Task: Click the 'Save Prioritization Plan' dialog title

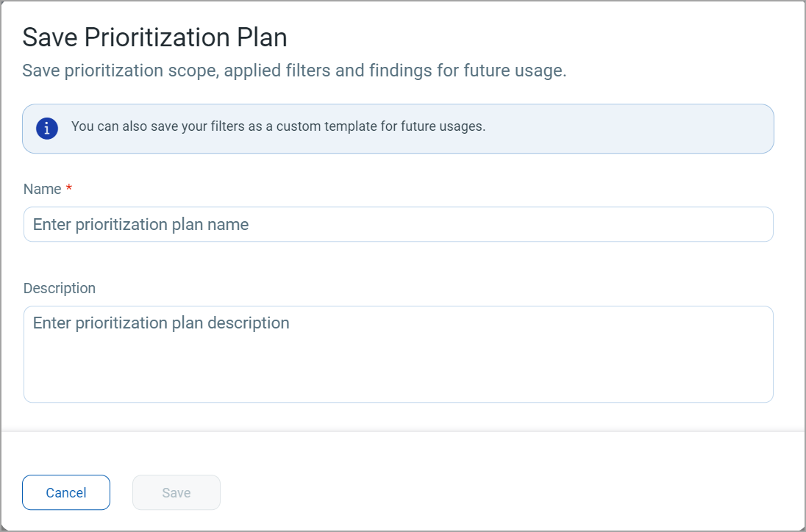Action: pos(155,37)
